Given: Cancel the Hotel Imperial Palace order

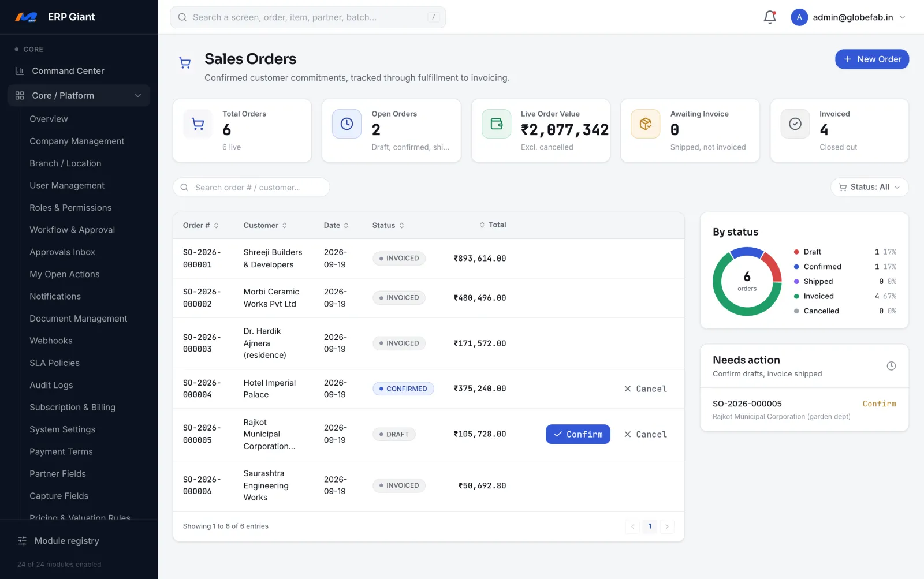Looking at the screenshot, I should point(646,389).
